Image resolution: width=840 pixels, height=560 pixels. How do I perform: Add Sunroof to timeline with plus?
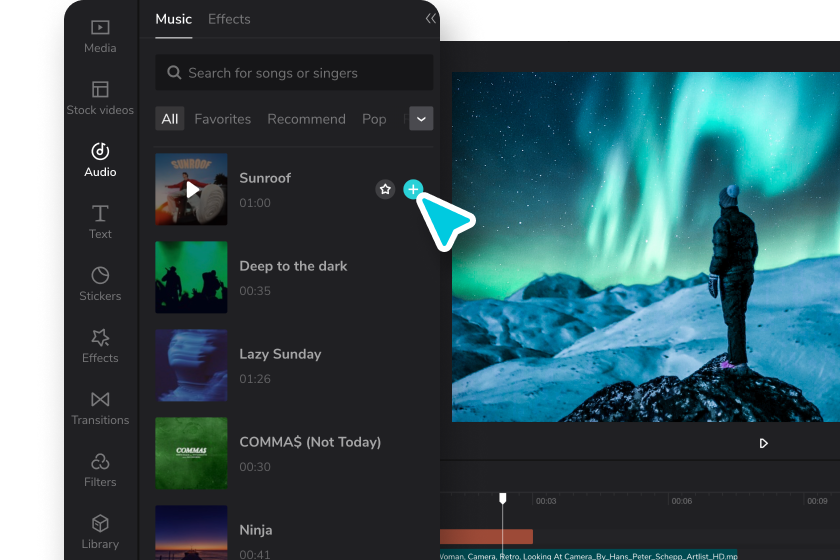click(413, 189)
